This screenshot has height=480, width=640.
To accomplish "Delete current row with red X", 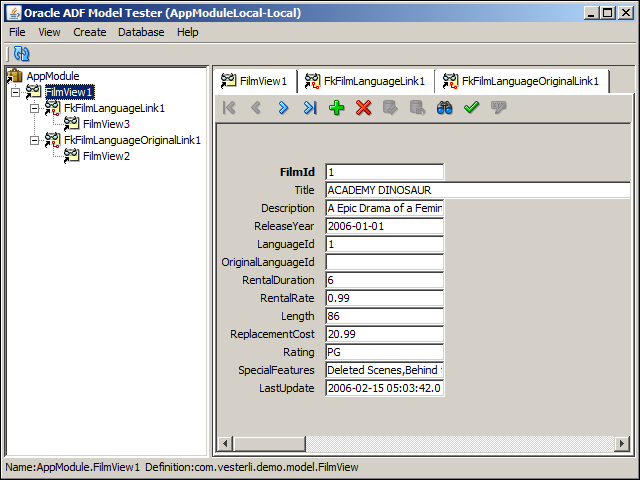I will tap(364, 108).
